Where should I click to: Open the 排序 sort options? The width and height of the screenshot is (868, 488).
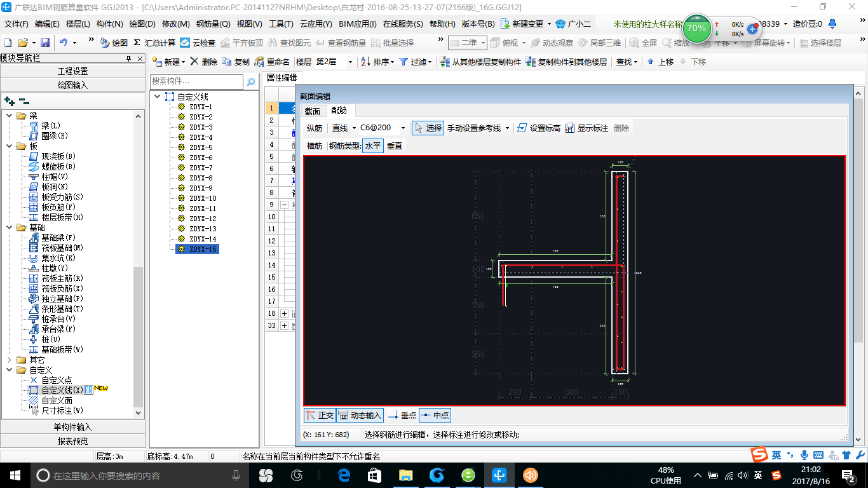pos(377,62)
